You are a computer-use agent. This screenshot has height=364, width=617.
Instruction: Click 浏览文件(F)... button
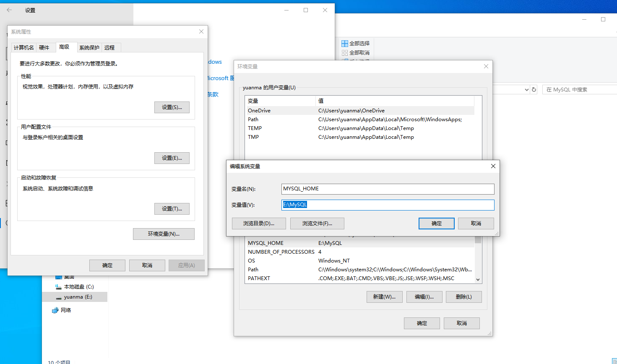pos(317,224)
